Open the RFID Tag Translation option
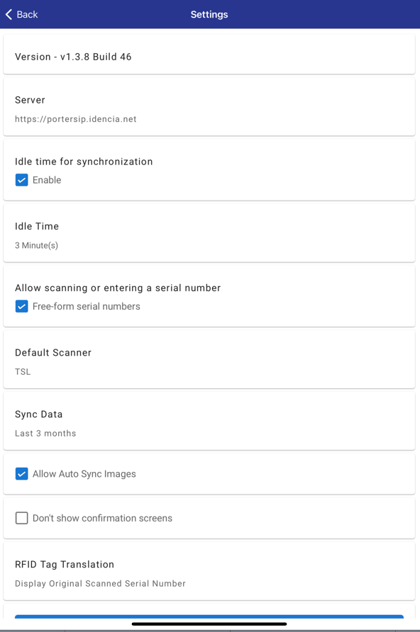 point(209,572)
